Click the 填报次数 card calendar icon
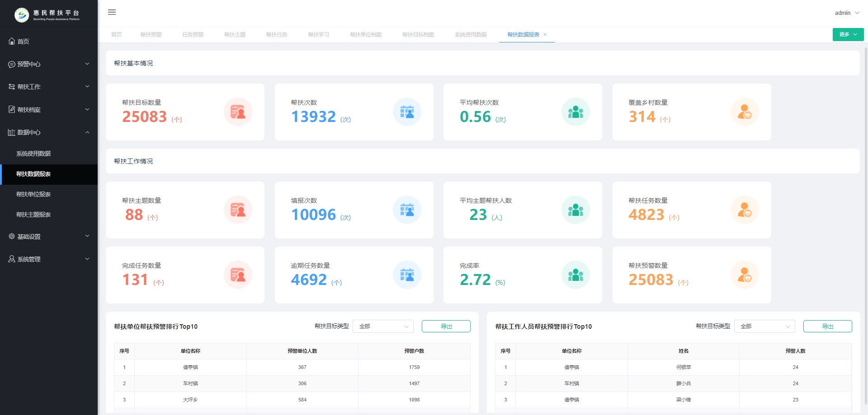This screenshot has width=868, height=415. [407, 210]
